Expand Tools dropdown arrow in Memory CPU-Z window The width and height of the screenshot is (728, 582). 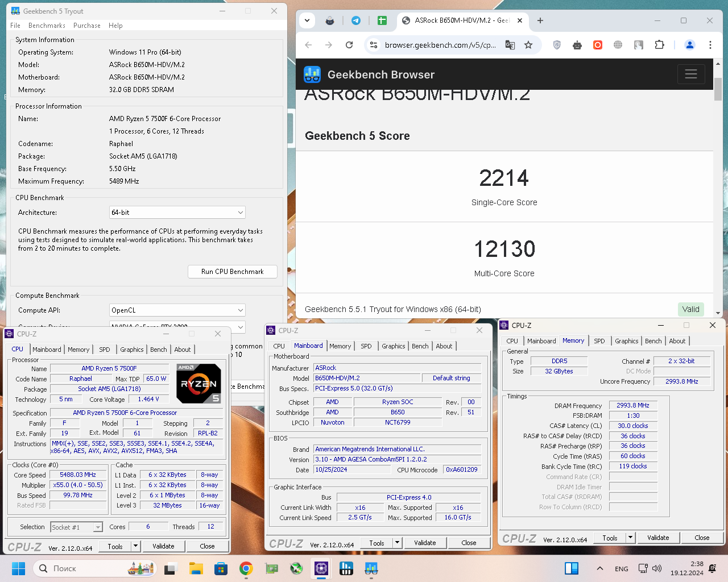tap(630, 538)
